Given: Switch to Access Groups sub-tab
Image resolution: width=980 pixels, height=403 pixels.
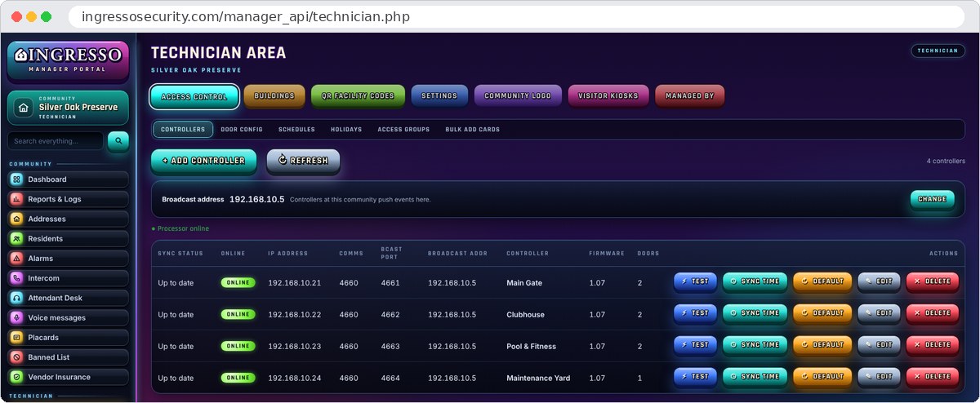Looking at the screenshot, I should tap(403, 130).
